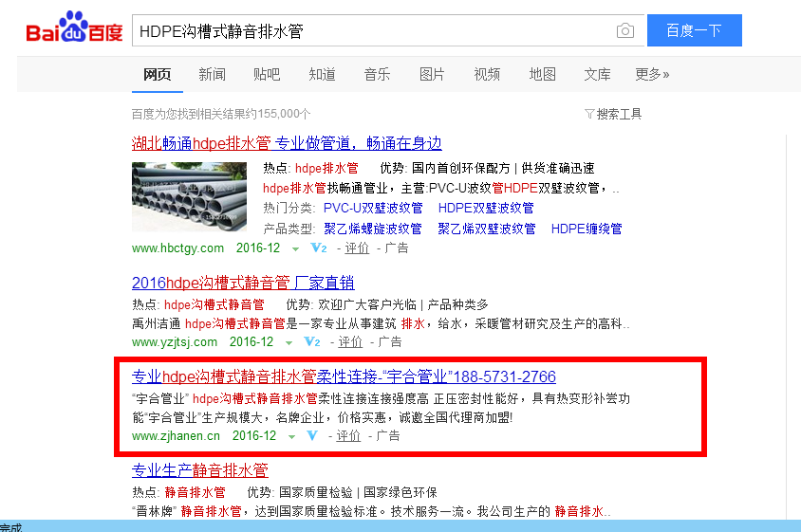This screenshot has height=532, width=801.
Task: Open 聚乙烯双壁波纹管 product link
Action: coord(486,229)
